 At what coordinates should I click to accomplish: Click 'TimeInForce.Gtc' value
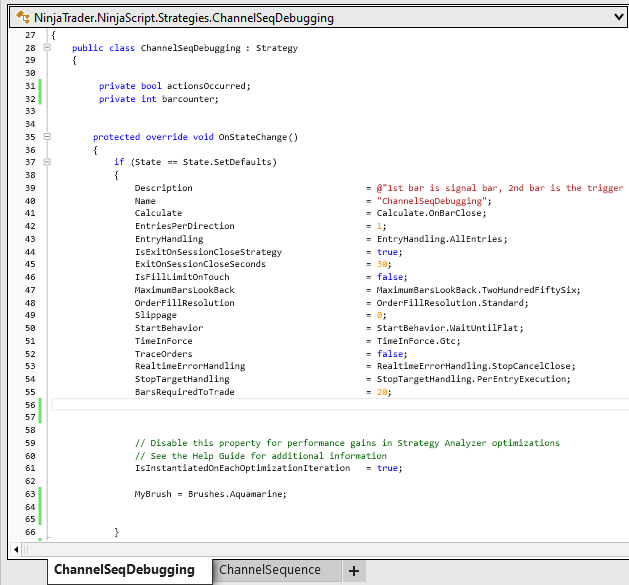(416, 341)
